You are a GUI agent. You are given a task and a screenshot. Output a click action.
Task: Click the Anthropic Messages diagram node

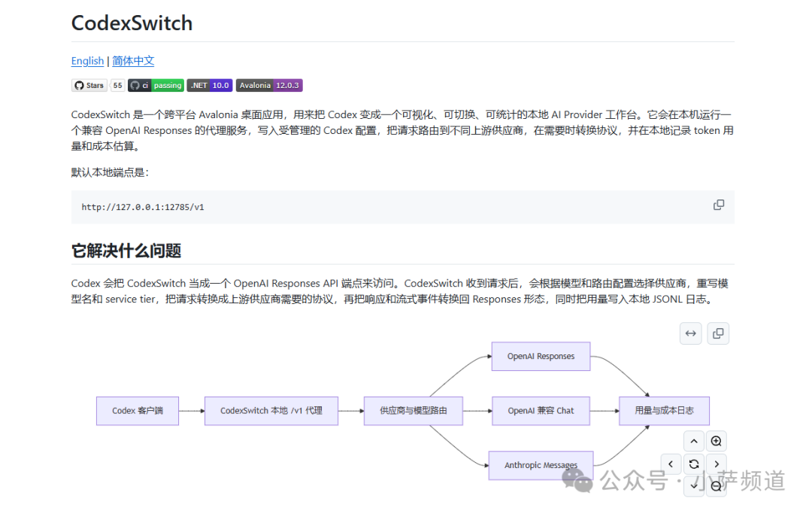(x=541, y=465)
